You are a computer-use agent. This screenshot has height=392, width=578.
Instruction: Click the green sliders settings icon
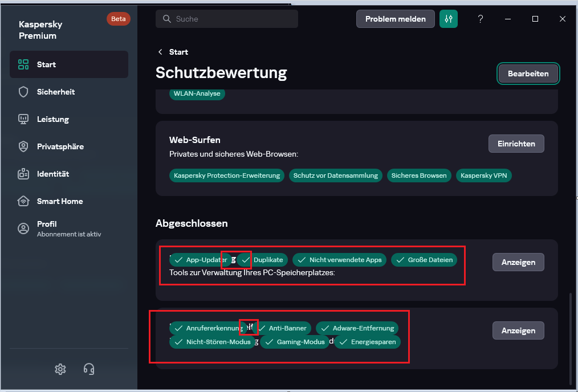point(448,19)
